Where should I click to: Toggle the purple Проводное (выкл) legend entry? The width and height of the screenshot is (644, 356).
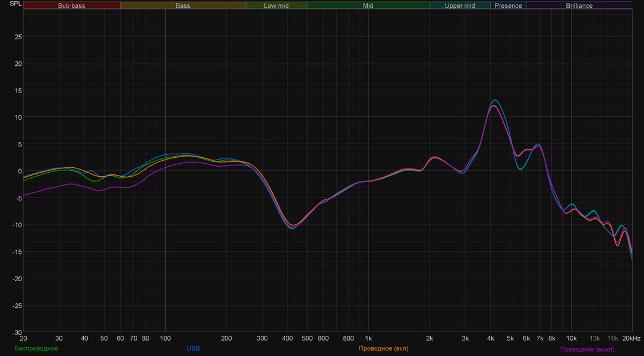pos(588,349)
